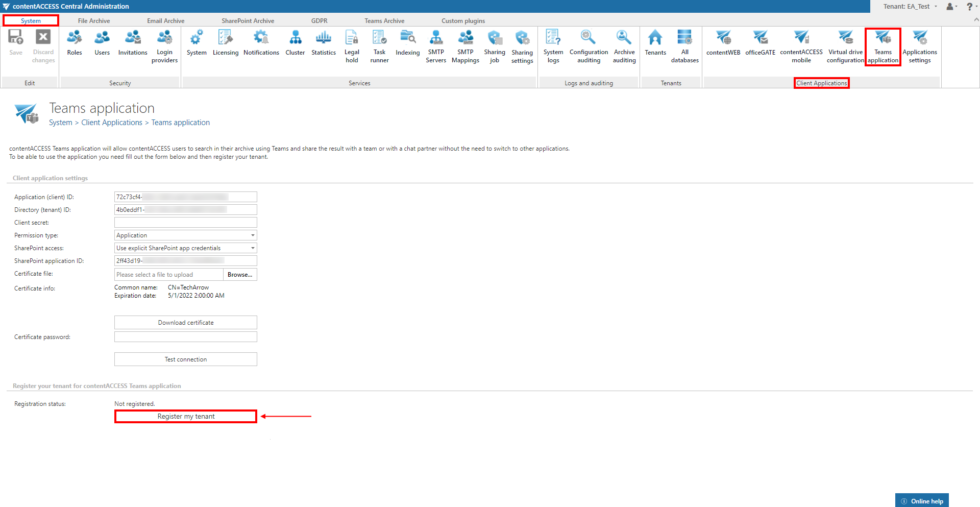The image size is (980, 507).
Task: Switch to the Email Archive tab
Action: [165, 21]
